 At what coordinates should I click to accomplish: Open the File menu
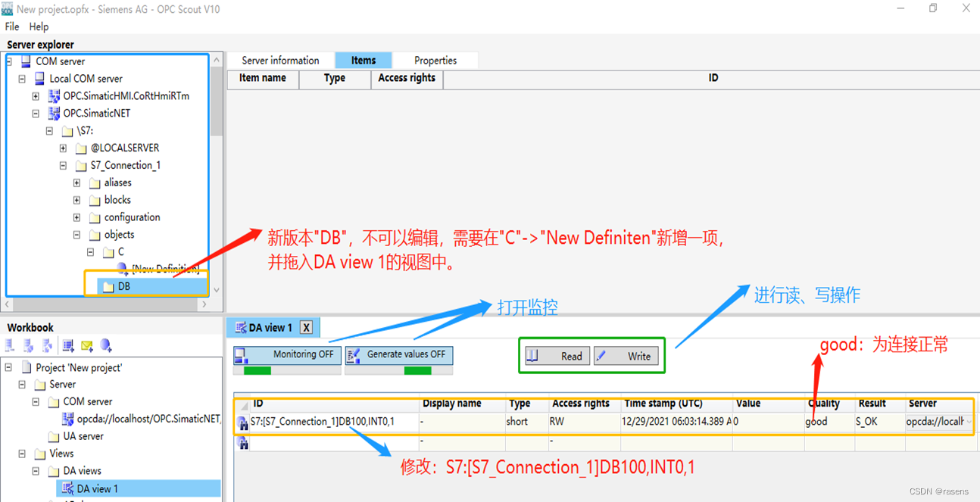point(12,27)
